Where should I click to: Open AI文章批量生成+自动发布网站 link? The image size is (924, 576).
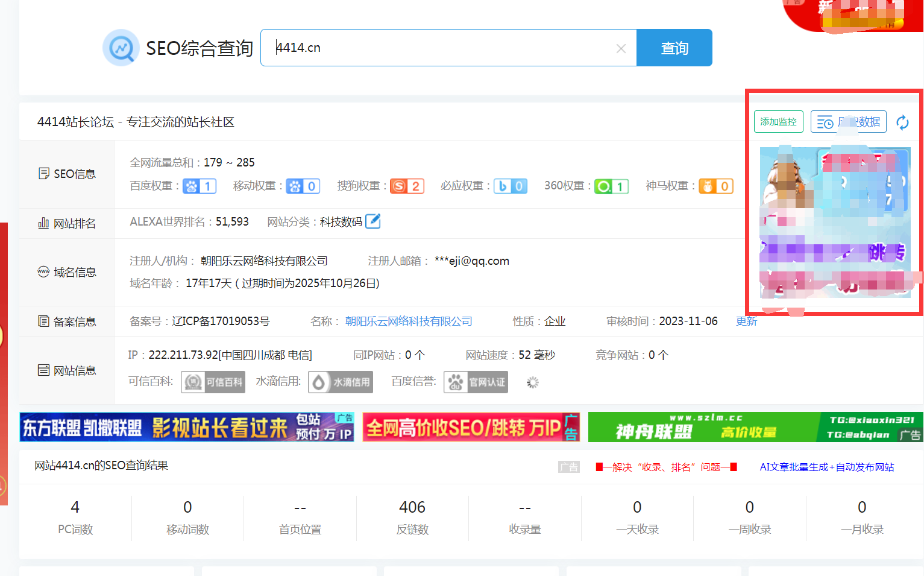826,467
